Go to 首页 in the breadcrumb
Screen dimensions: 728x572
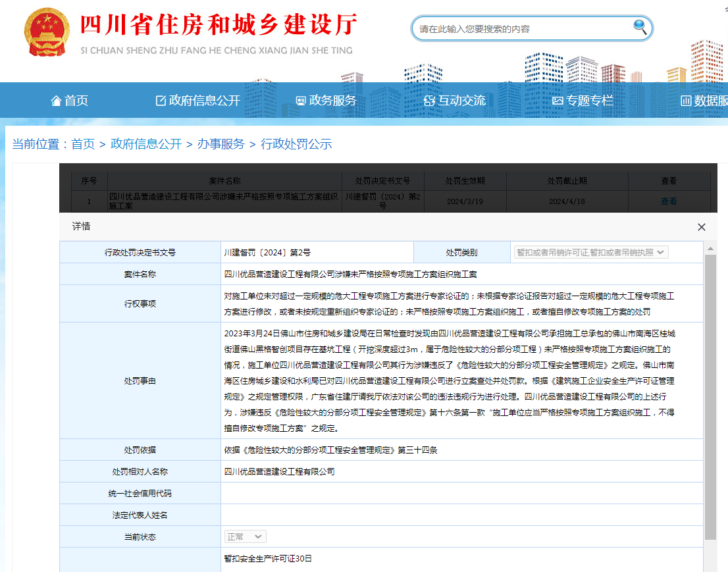[x=83, y=144]
